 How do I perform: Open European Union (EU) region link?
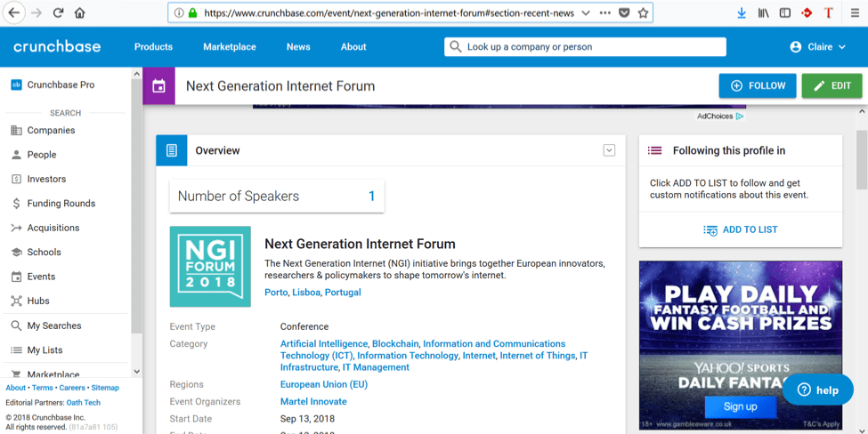coord(324,384)
